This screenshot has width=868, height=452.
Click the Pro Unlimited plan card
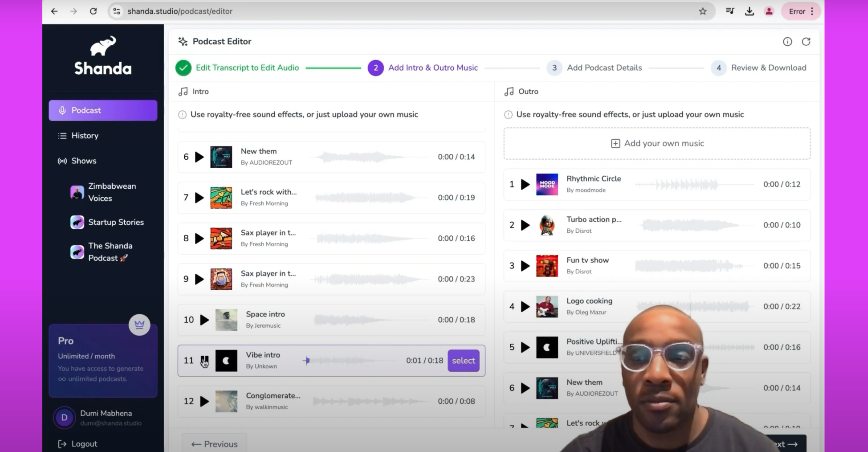(x=103, y=361)
